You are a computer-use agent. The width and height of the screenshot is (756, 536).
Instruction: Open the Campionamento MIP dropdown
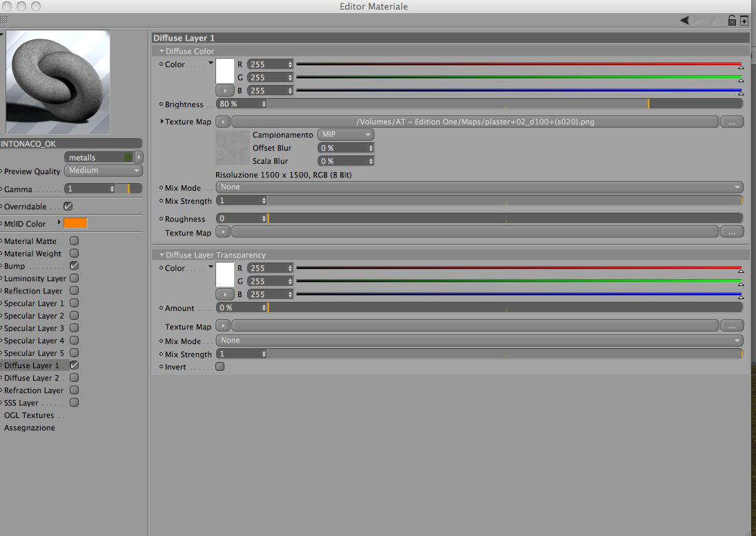(346, 135)
